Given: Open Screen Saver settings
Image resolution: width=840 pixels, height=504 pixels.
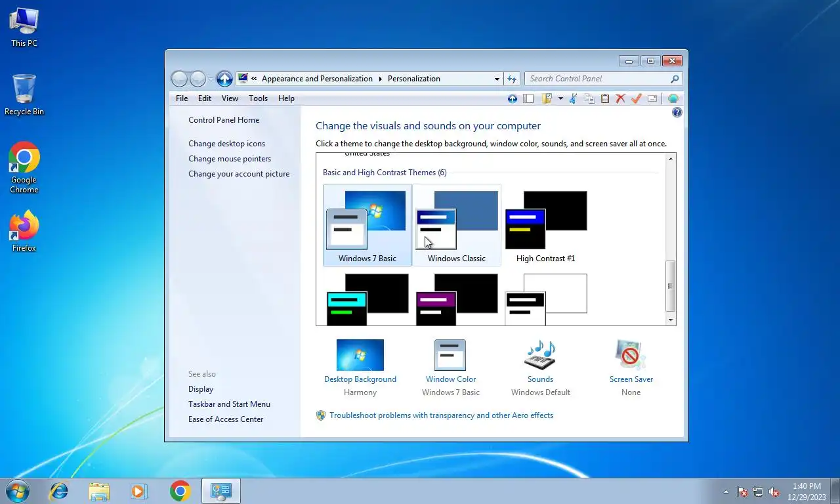Looking at the screenshot, I should (x=631, y=367).
